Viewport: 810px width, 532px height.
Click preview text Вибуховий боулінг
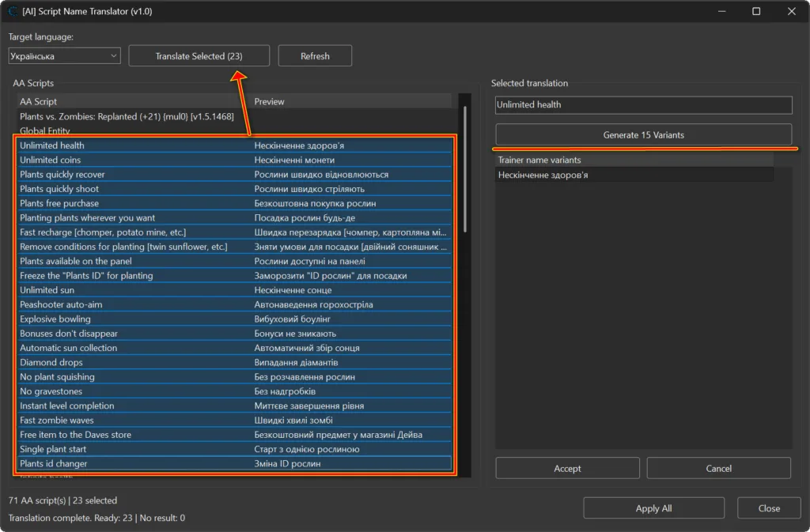(x=293, y=319)
